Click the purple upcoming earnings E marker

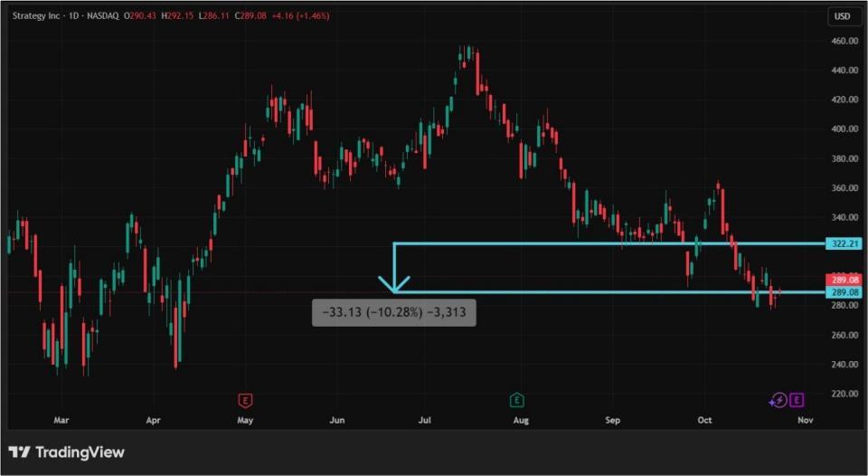tap(797, 400)
